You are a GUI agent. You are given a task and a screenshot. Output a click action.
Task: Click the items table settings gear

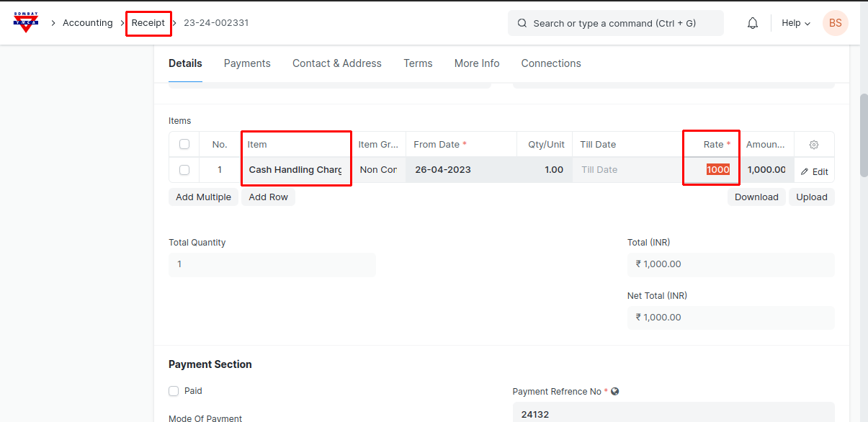click(814, 145)
